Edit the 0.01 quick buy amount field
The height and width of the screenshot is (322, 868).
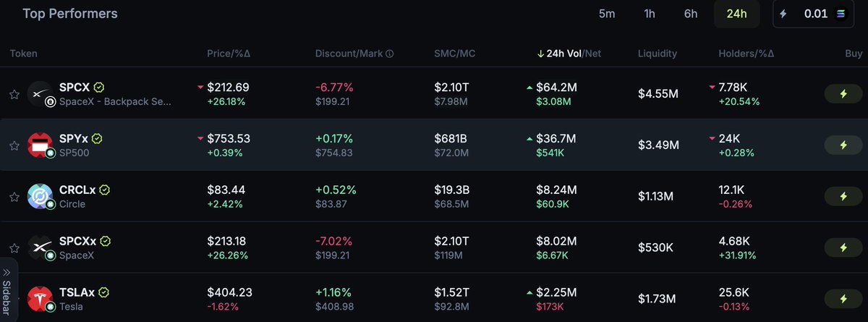click(814, 14)
